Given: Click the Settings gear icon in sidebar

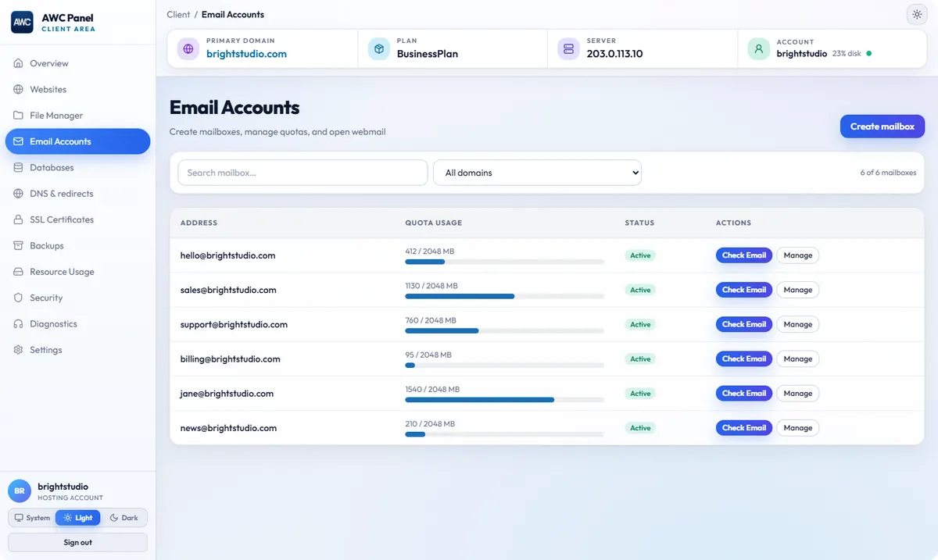Looking at the screenshot, I should [x=19, y=350].
